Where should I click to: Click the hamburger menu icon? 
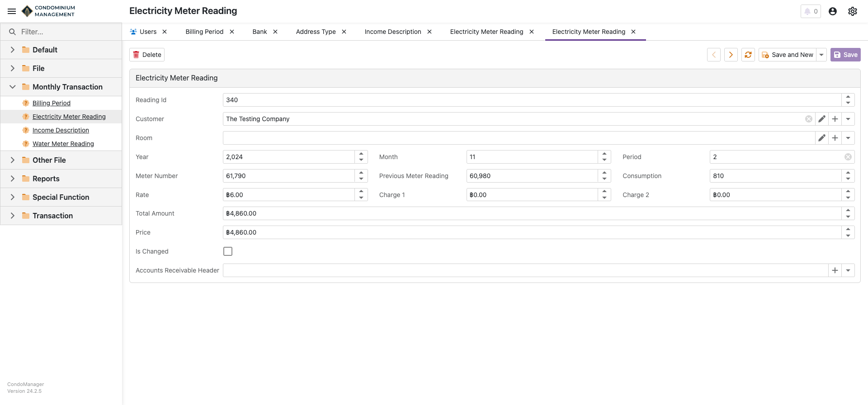12,11
